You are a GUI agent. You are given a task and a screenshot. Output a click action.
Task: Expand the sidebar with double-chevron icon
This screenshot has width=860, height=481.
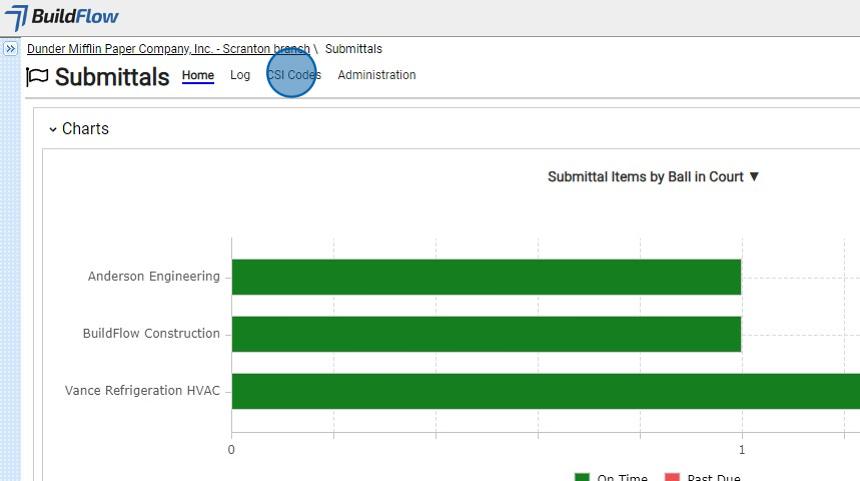(10, 49)
